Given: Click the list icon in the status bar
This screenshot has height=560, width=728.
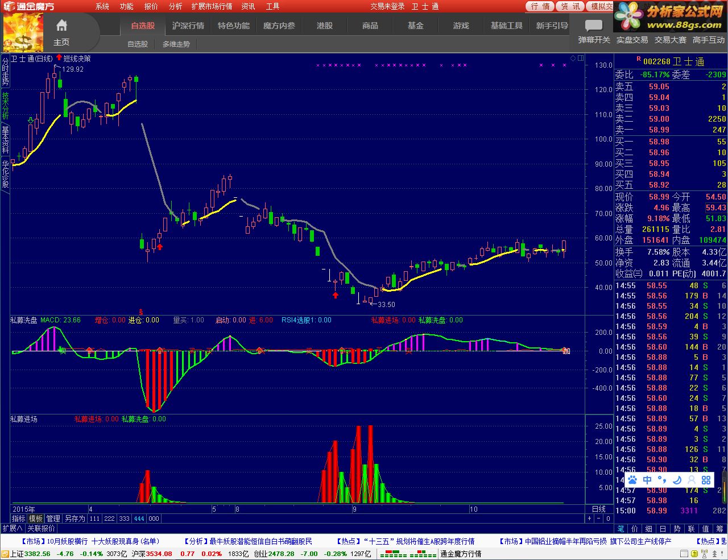Looking at the screenshot, I should pyautogui.click(x=684, y=554).
